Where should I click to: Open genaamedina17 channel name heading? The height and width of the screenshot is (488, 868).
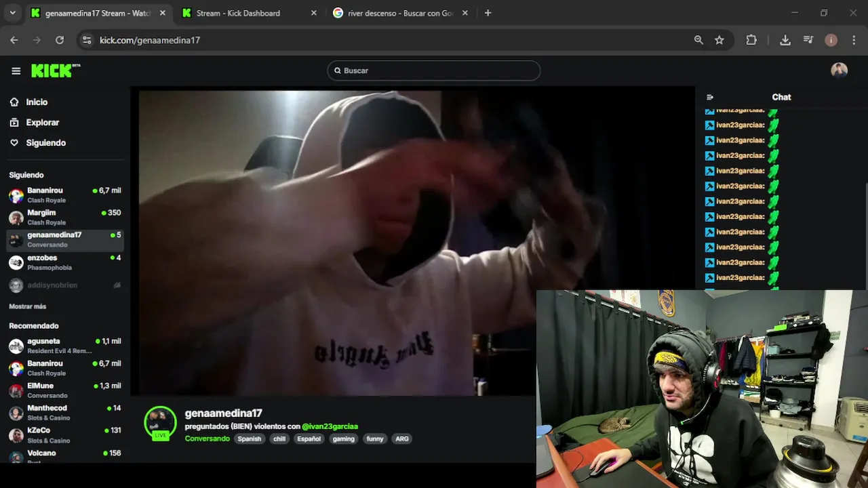point(224,413)
